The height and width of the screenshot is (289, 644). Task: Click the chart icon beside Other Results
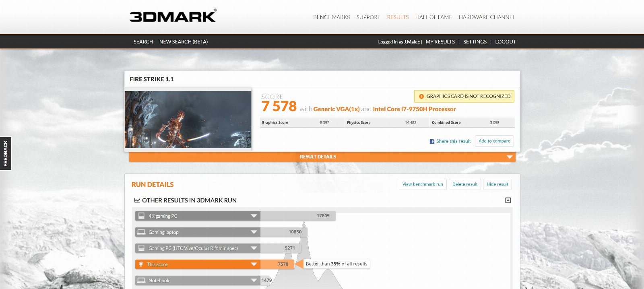point(137,200)
